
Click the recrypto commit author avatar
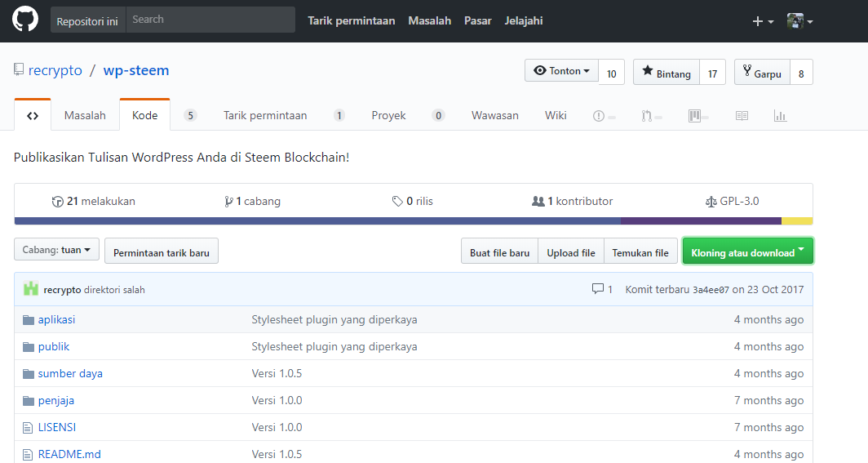pyautogui.click(x=31, y=288)
